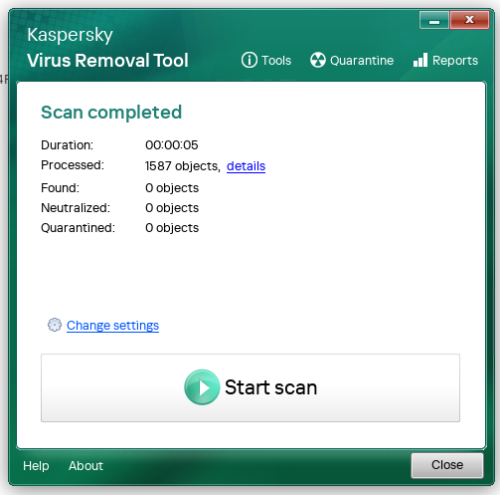Click the Reports bar chart icon
Image resolution: width=500 pixels, height=495 pixels.
tap(420, 60)
